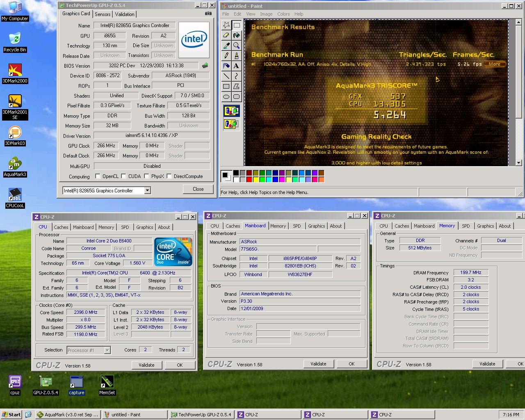Select the Brush tool in Paint
This screenshot has height=420, width=525.
[x=237, y=56]
